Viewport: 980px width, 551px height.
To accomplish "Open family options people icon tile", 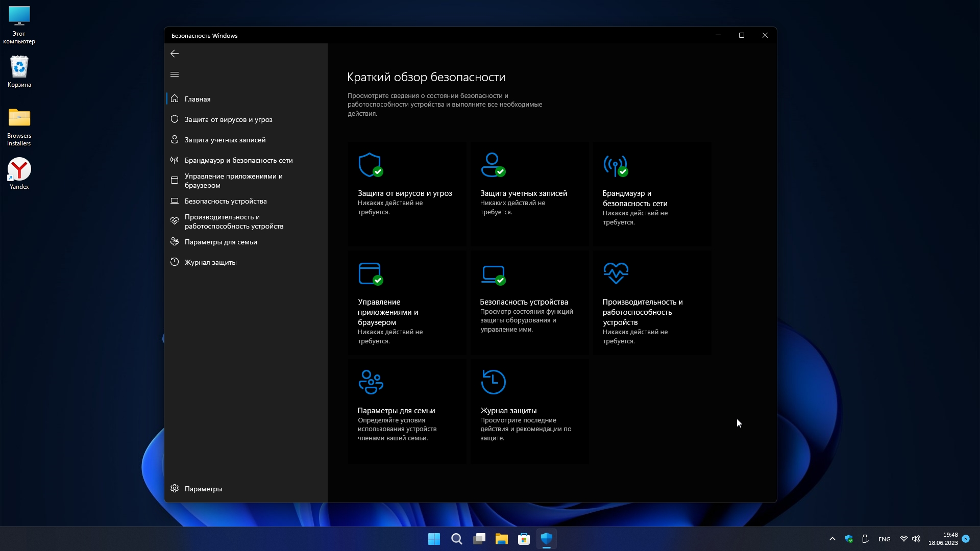I will pos(371,382).
